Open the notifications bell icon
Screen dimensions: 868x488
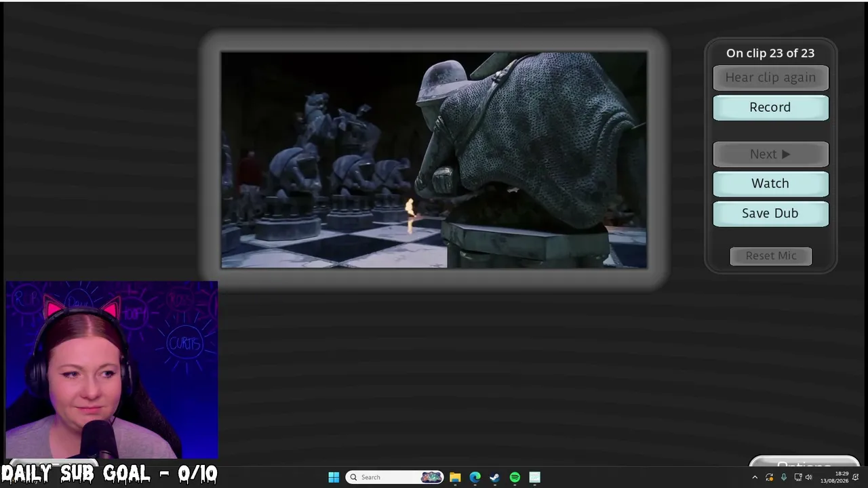[856, 477]
